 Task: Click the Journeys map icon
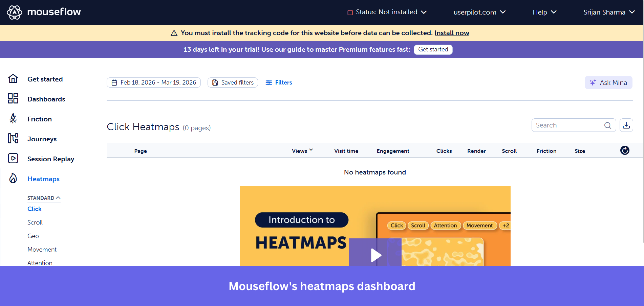13,139
